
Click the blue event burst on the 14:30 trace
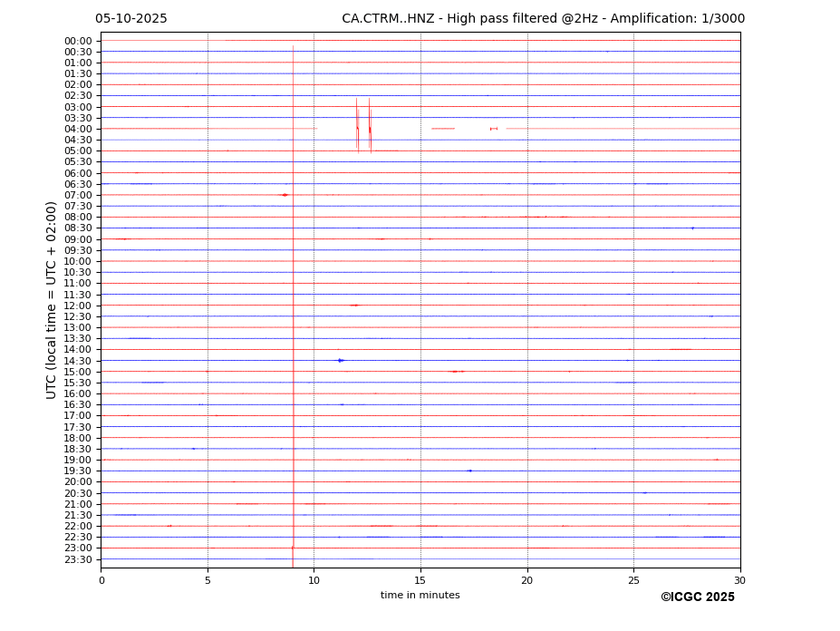[x=341, y=361]
